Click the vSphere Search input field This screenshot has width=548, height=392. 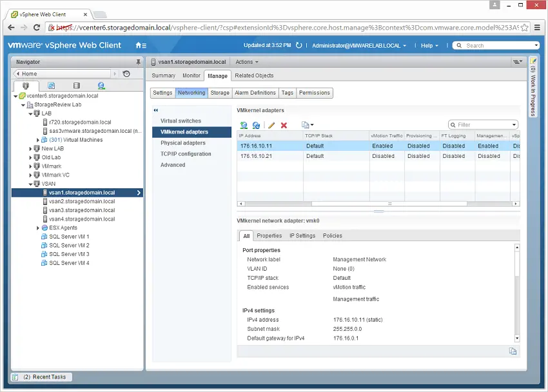click(x=494, y=46)
